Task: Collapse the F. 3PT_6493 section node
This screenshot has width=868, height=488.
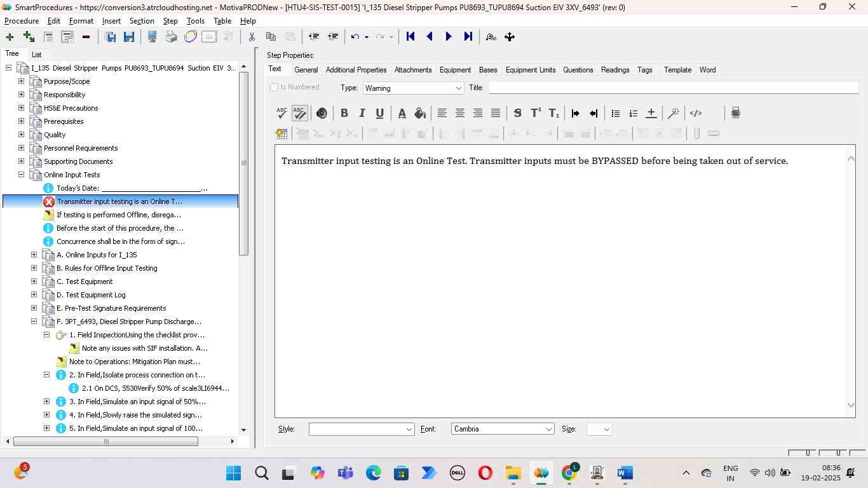Action: coord(34,322)
